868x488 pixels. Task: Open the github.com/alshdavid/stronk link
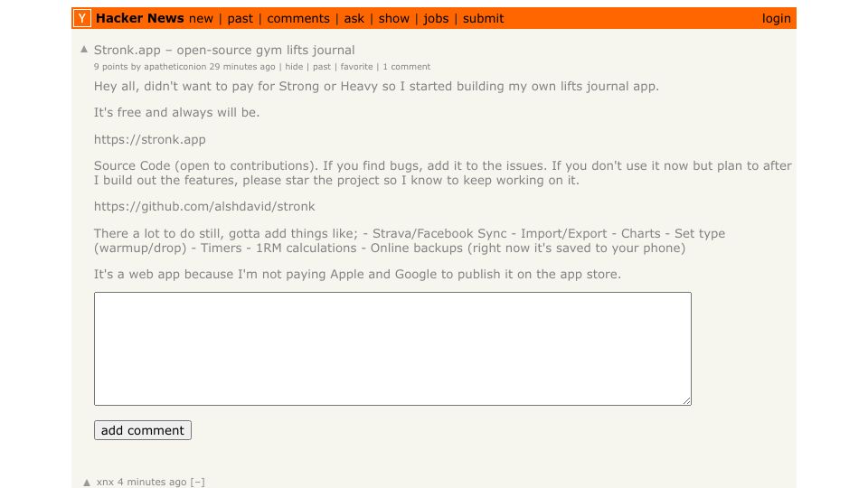(204, 206)
